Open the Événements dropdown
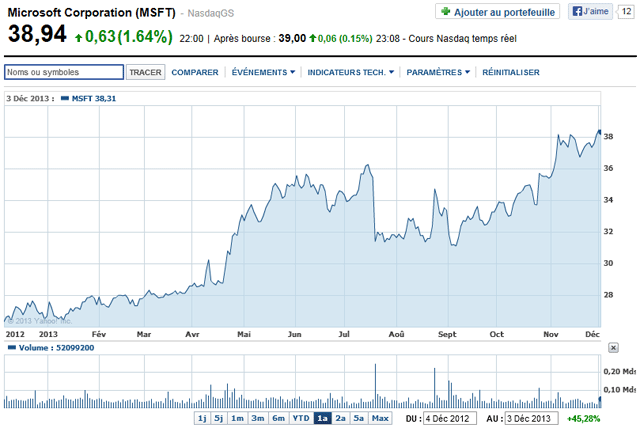640x428 pixels. click(x=263, y=73)
